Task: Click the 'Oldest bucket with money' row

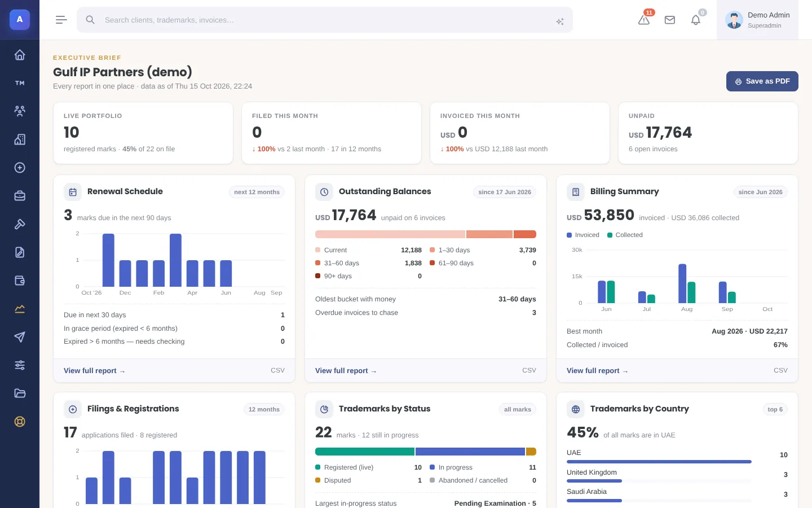Action: pyautogui.click(x=426, y=299)
